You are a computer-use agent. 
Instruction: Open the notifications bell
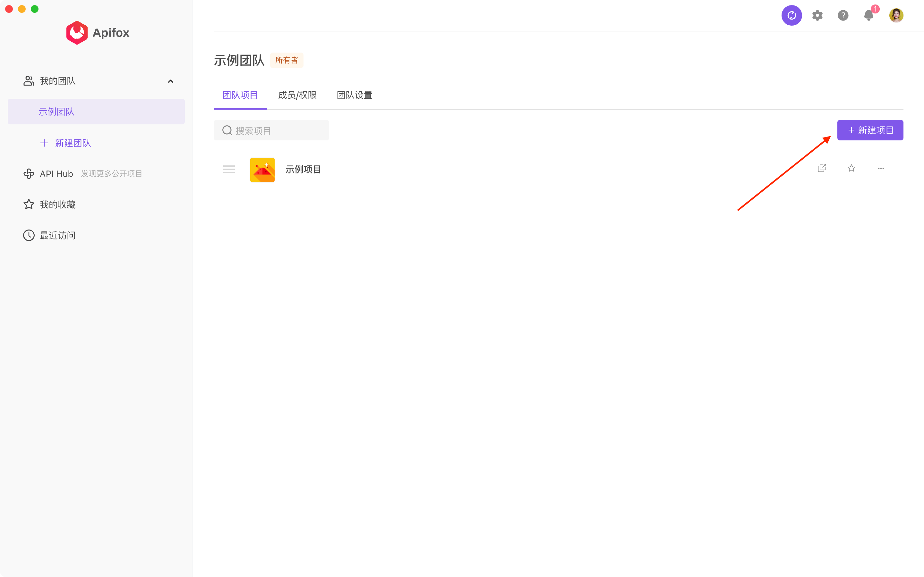[868, 16]
